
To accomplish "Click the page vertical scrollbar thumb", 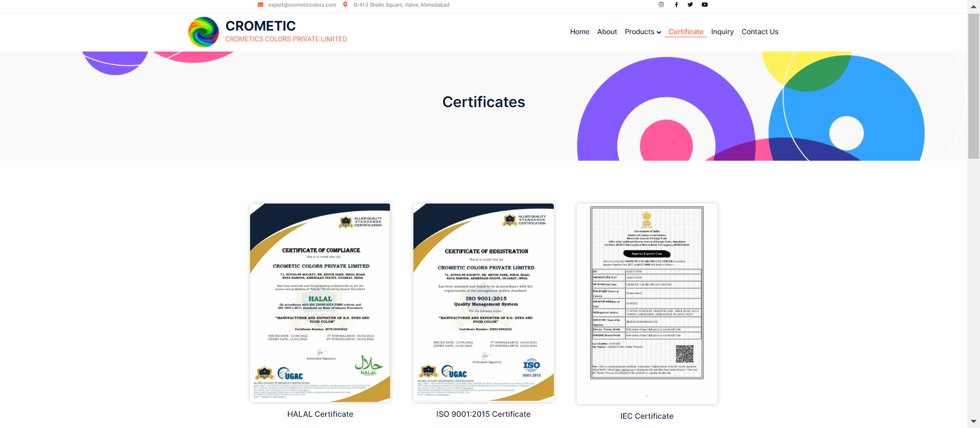I will 973,86.
